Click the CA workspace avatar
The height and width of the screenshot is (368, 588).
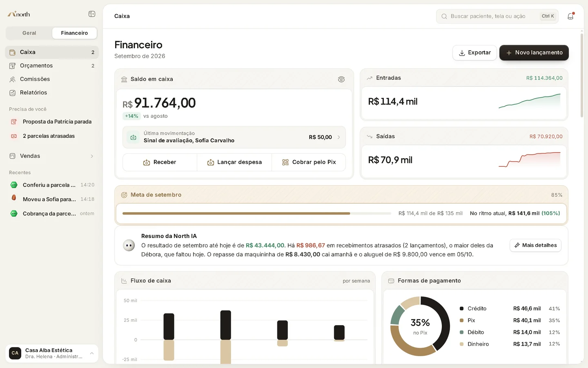(x=15, y=353)
